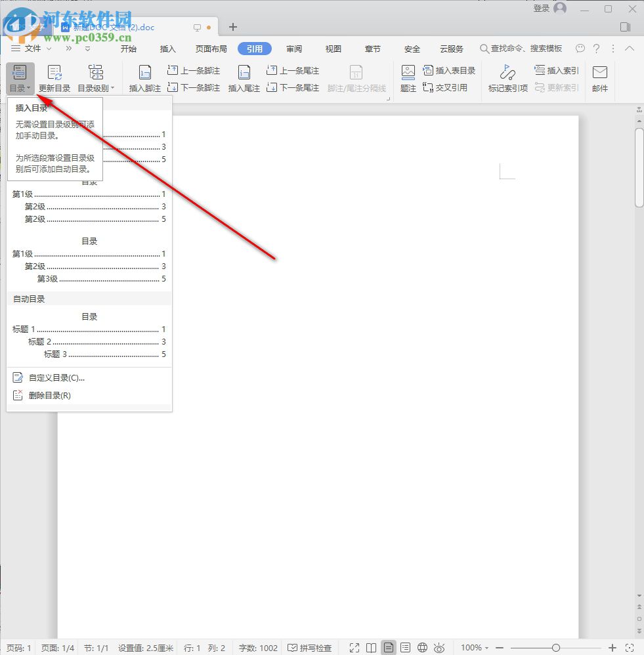Click 标记索引项 mark index entry
The height and width of the screenshot is (655, 644).
(507, 78)
